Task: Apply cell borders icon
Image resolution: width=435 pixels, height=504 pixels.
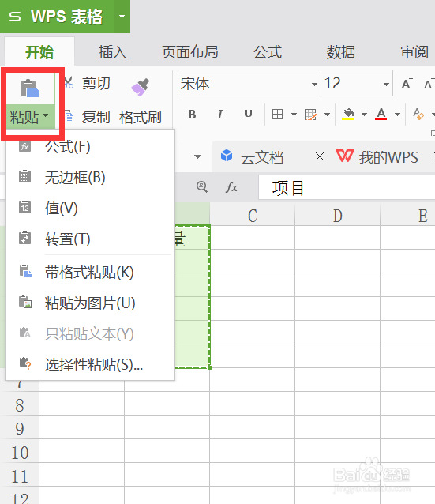Action: tap(277, 114)
